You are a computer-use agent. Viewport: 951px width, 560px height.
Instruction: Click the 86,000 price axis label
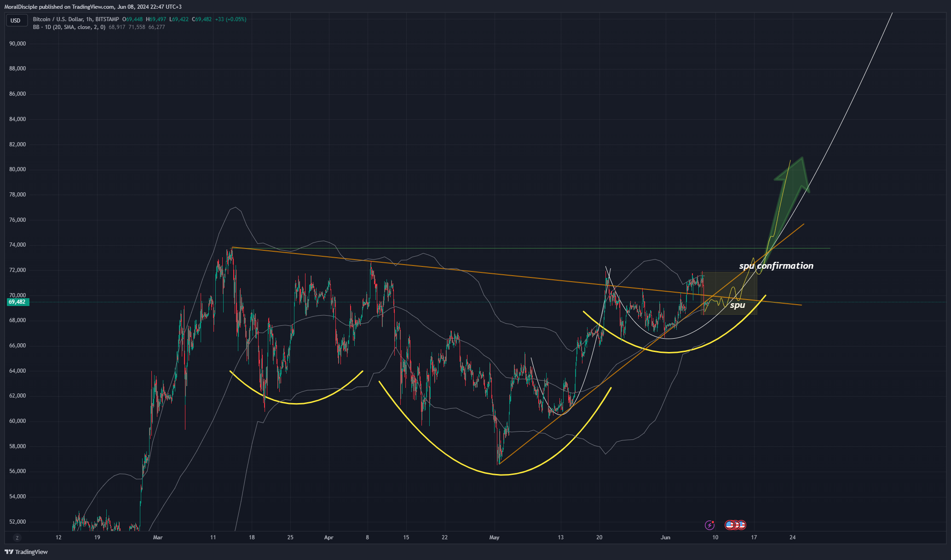tap(17, 94)
